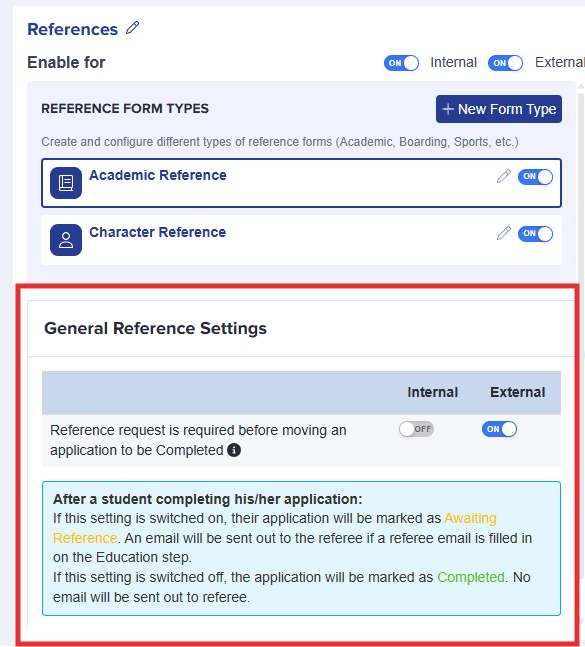The width and height of the screenshot is (585, 647).
Task: Click the pencil icon beside References title
Action: pos(132,28)
